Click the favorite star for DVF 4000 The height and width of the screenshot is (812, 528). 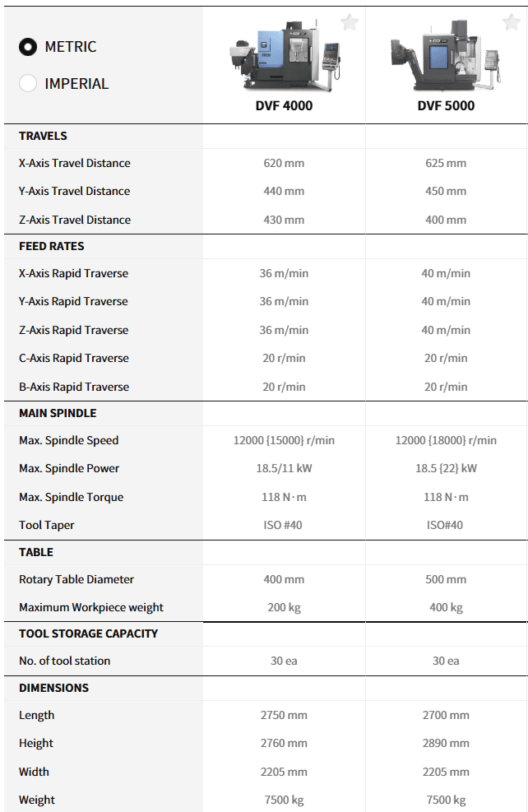point(350,22)
